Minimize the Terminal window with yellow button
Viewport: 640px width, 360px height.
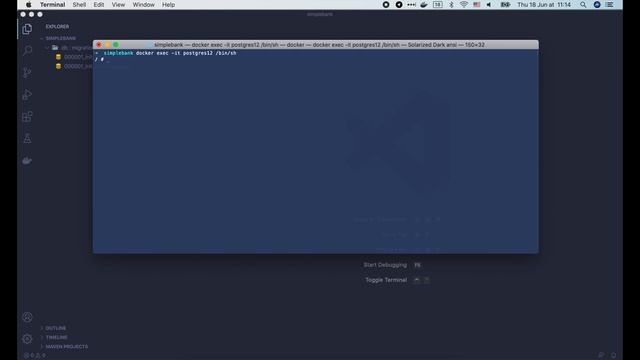[x=107, y=45]
